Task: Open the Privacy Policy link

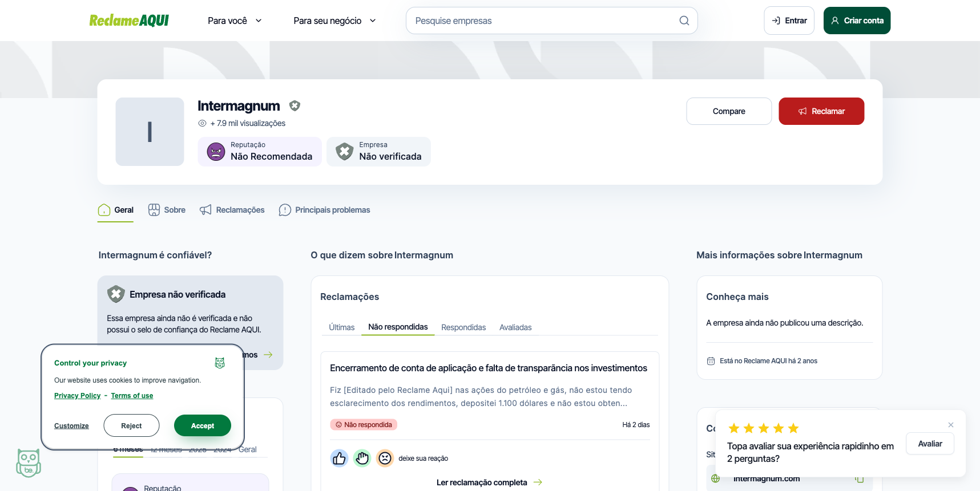Action: click(77, 396)
